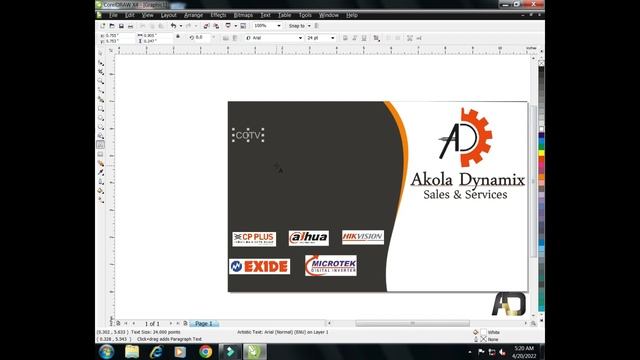Open the Arrange menu
The image size is (640, 360).
(193, 15)
